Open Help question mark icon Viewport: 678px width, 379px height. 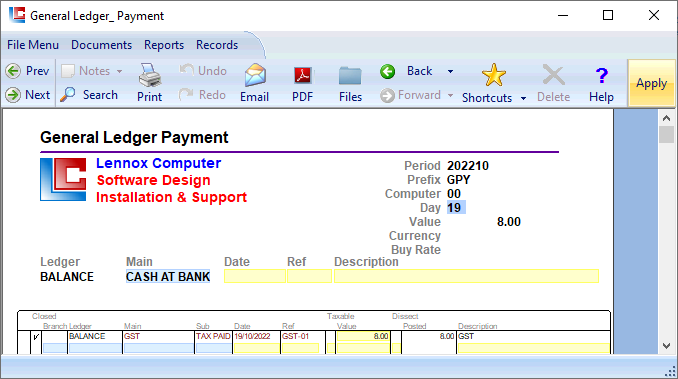coord(601,76)
